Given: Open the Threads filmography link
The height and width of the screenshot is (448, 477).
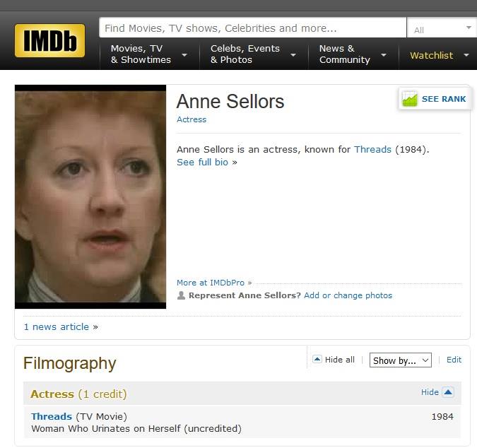Looking at the screenshot, I should [52, 416].
